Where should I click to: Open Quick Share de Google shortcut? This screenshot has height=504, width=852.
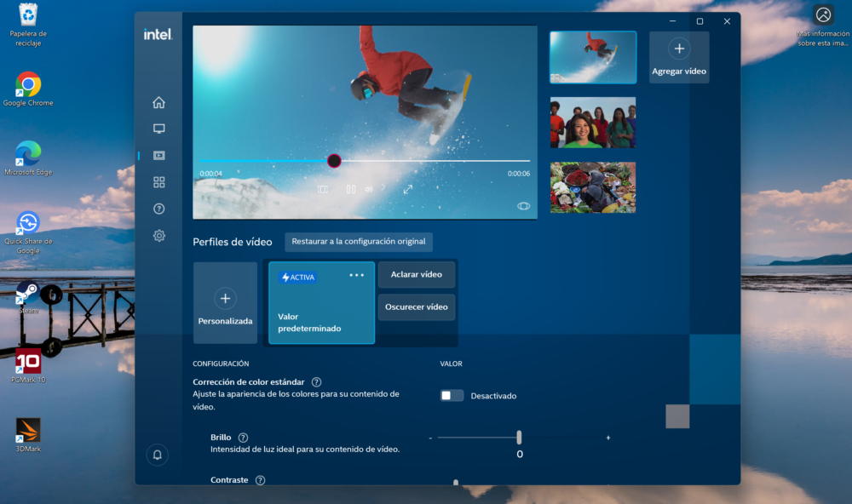(x=28, y=232)
